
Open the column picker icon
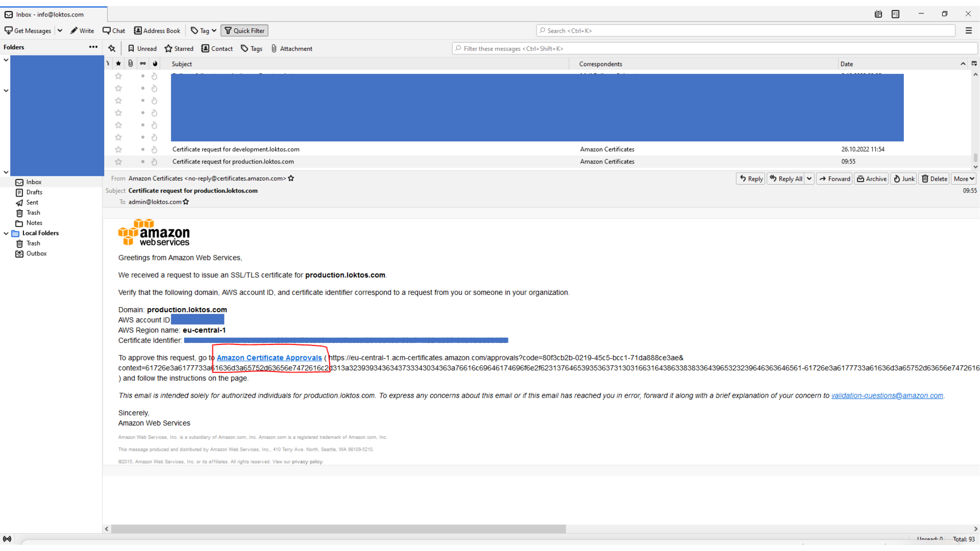point(974,63)
